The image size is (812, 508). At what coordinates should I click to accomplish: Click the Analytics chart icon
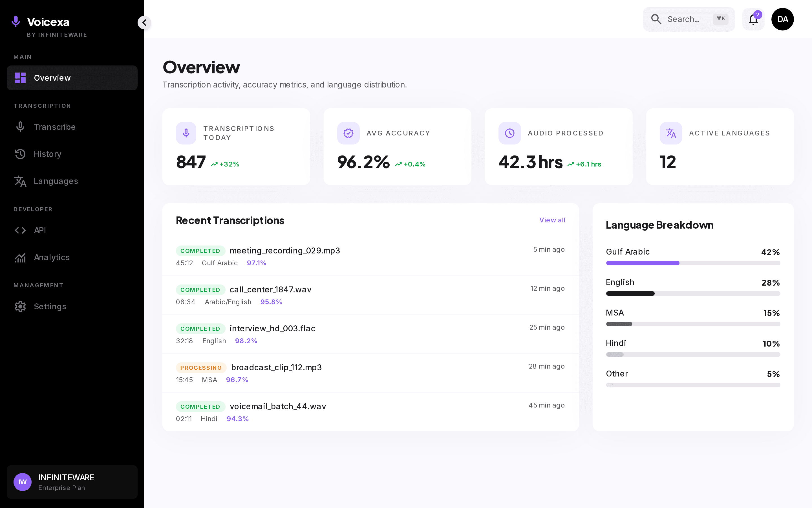[20, 257]
